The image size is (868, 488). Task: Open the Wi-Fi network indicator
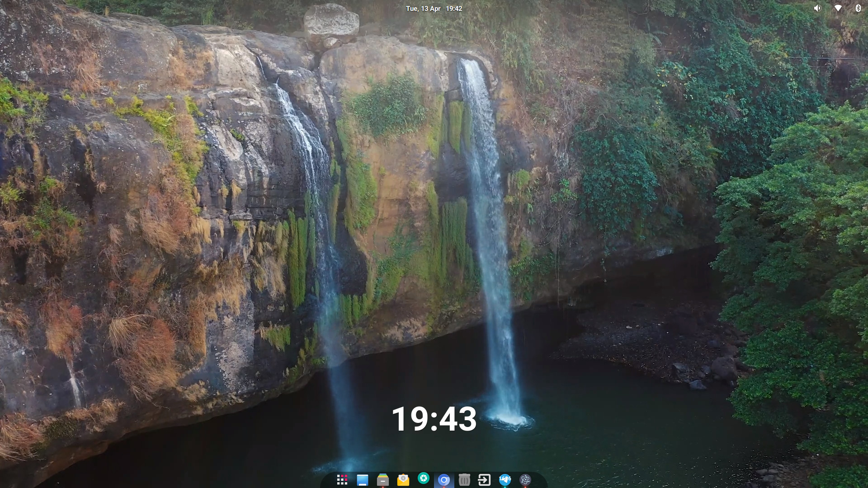click(x=838, y=8)
